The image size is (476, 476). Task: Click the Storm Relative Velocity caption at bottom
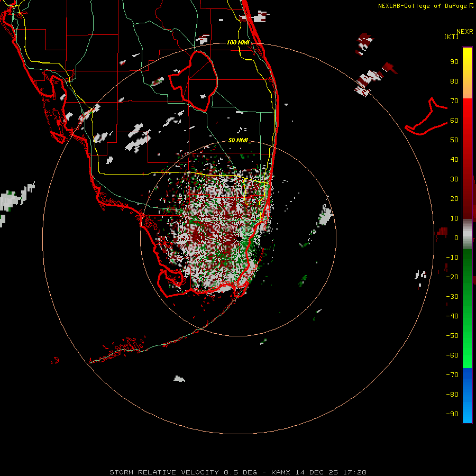pos(238,472)
